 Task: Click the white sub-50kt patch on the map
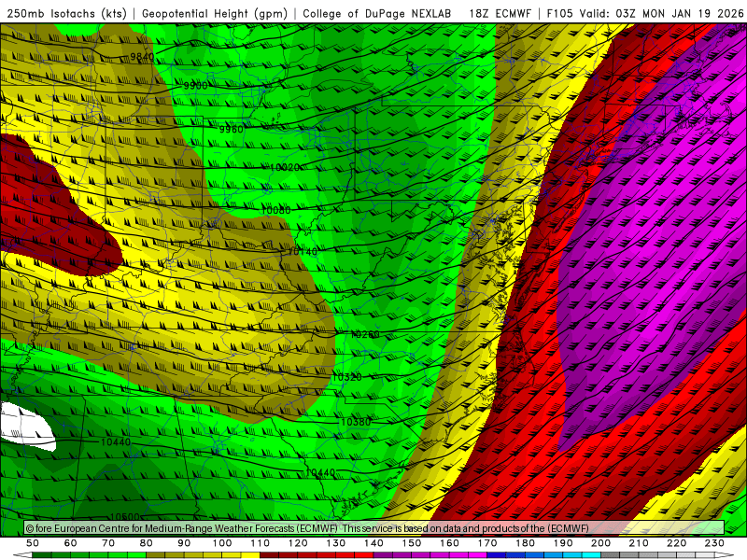26,427
